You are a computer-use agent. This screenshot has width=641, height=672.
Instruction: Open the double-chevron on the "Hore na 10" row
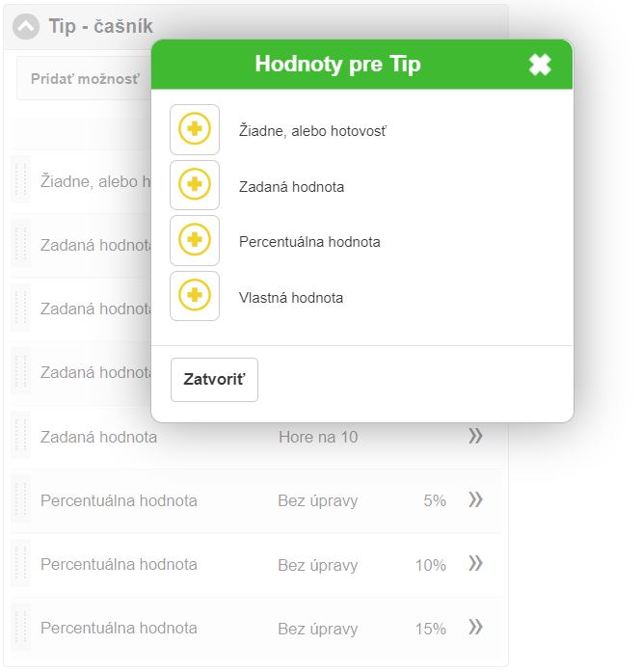(x=475, y=437)
